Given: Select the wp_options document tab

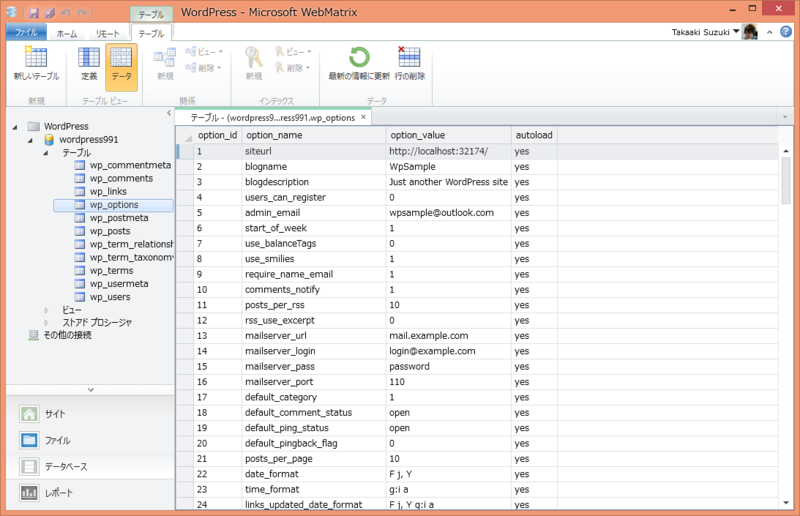Looking at the screenshot, I should (x=272, y=118).
